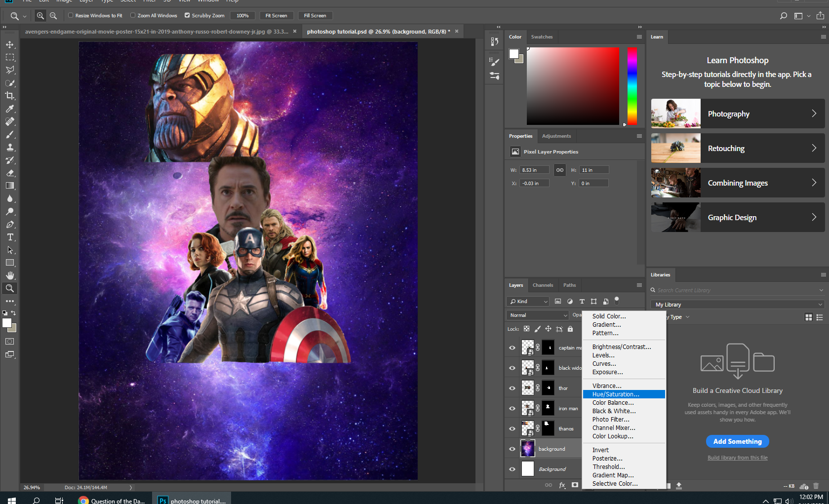
Task: Toggle visibility of italic Background layer
Action: (512, 469)
